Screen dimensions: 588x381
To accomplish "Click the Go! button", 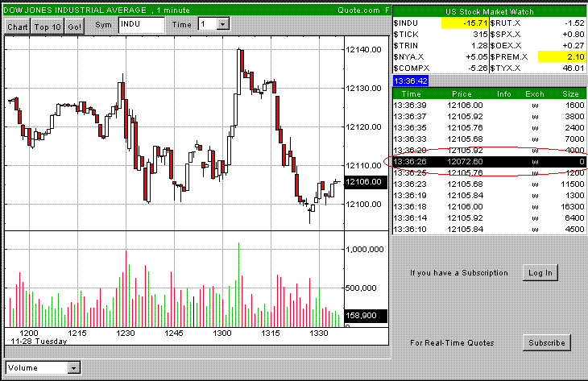I will tap(75, 27).
